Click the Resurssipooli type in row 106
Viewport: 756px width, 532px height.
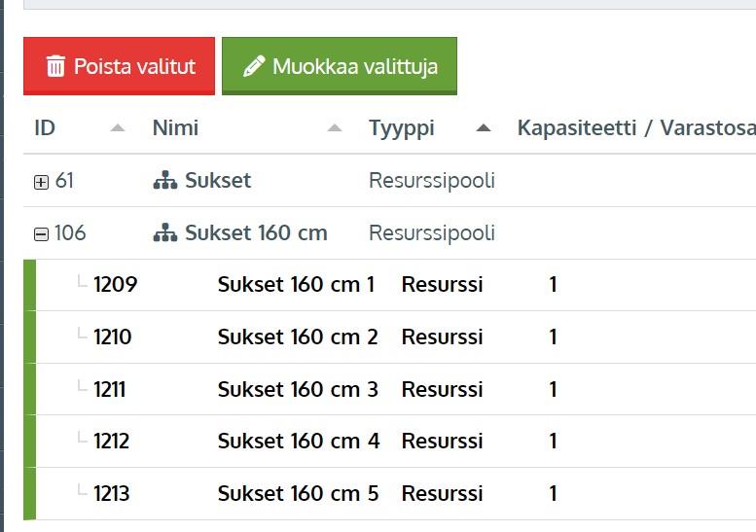[432, 233]
